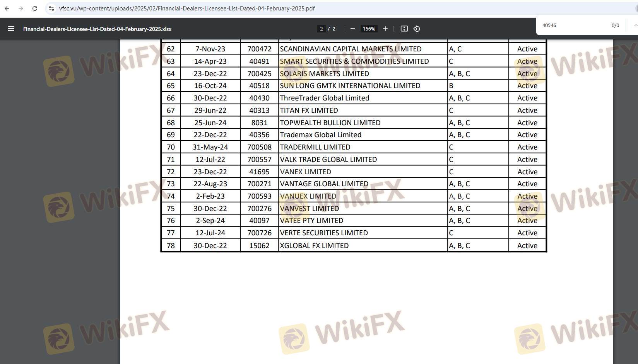
Task: Select the PDF page number field
Action: click(x=321, y=29)
